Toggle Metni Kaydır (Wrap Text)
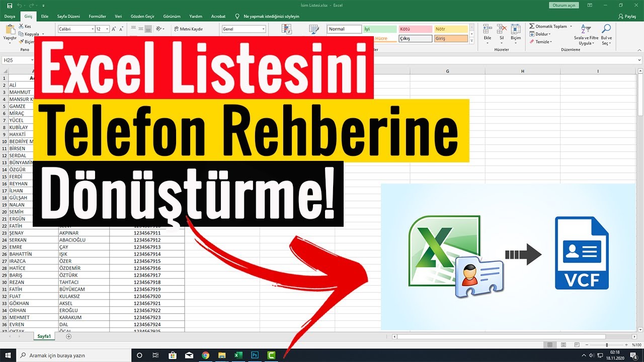 (188, 29)
